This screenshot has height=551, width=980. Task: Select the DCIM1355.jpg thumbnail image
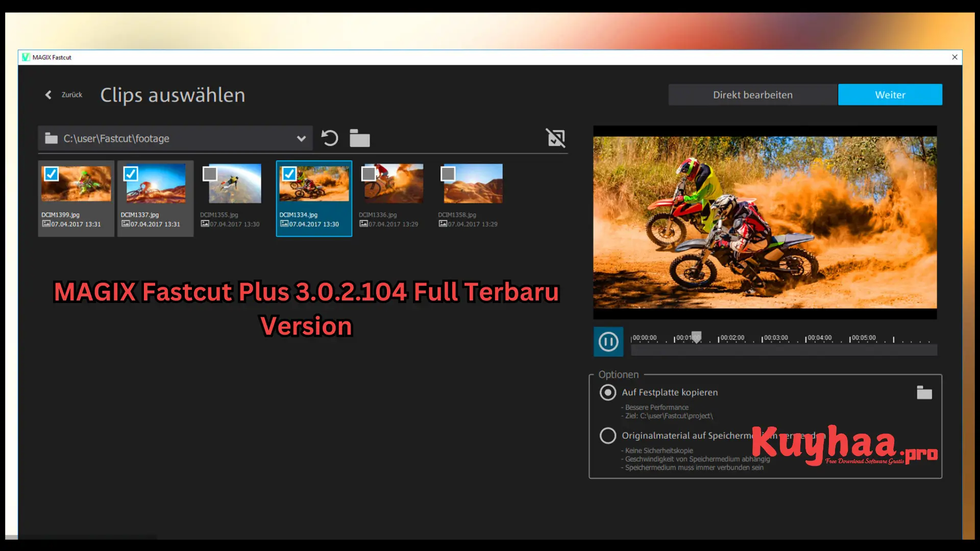tap(235, 184)
